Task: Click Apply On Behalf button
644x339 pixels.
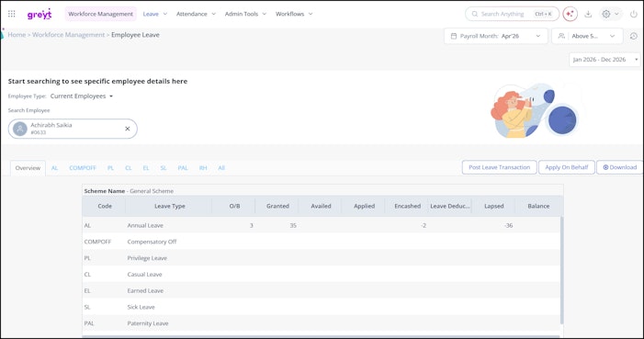Action: (x=567, y=167)
